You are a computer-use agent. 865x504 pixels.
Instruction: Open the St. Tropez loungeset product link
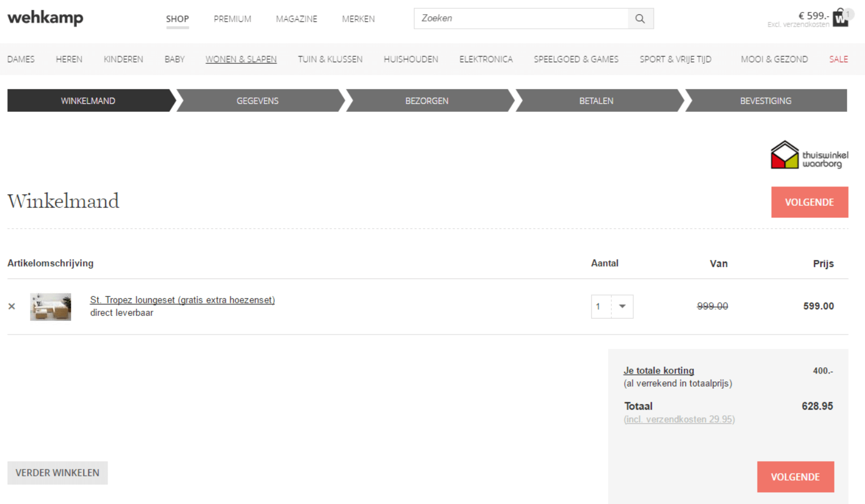point(183,300)
